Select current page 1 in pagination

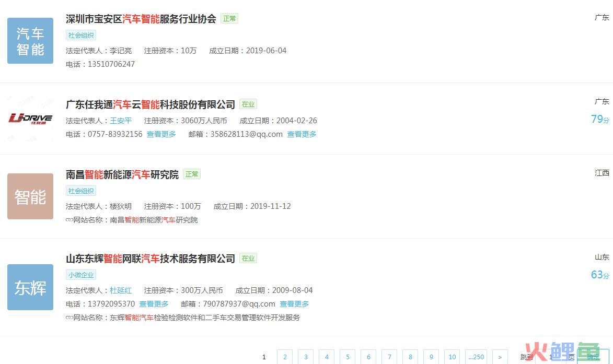pos(264,357)
